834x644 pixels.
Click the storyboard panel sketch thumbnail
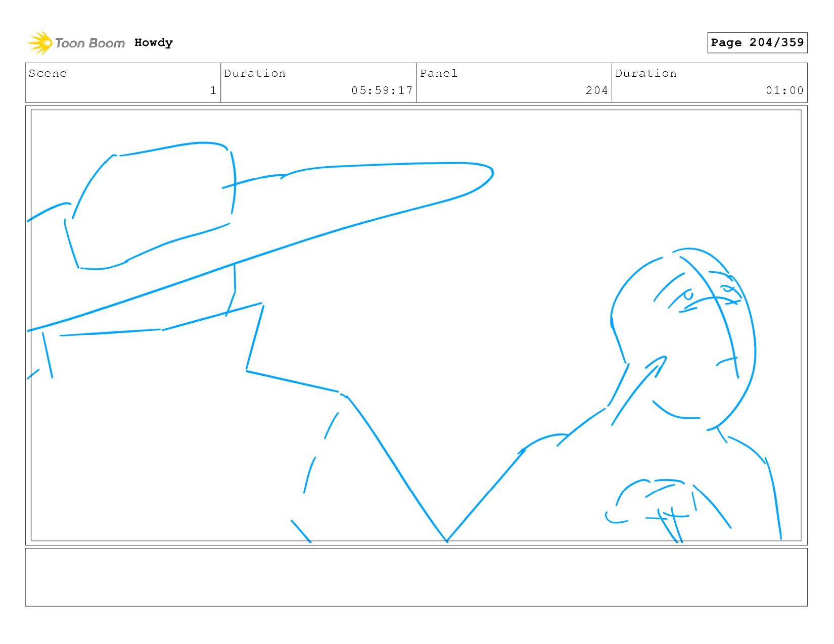[x=416, y=325]
